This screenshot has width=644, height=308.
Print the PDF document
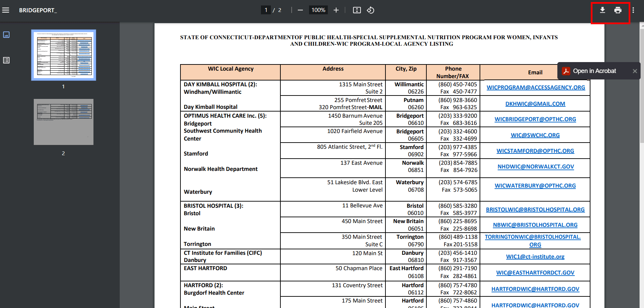pyautogui.click(x=618, y=10)
